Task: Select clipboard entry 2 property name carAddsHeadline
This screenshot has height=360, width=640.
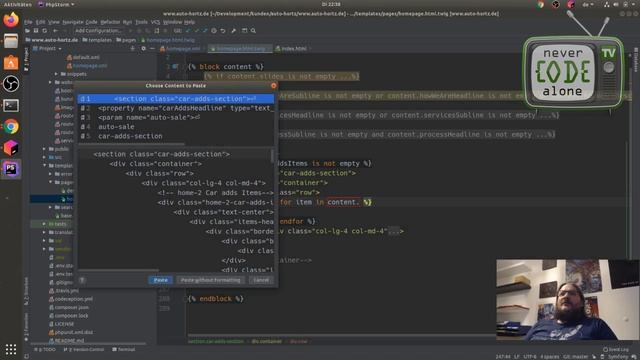Action: click(x=176, y=108)
